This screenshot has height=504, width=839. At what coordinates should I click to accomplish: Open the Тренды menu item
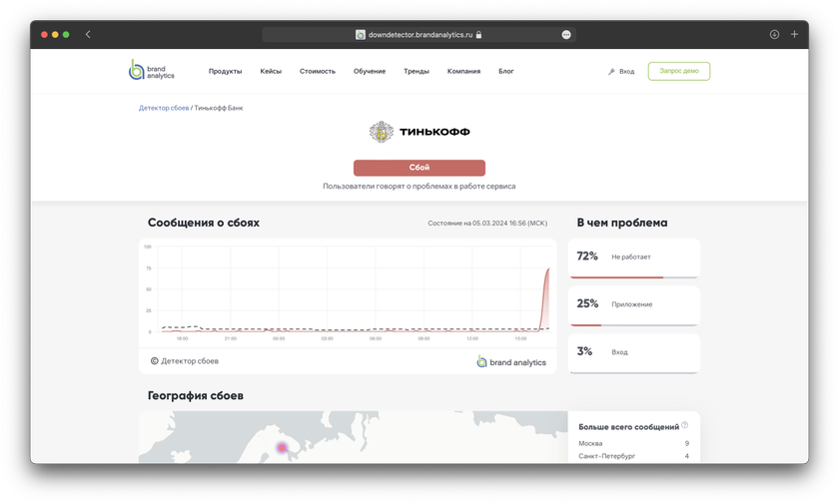pos(417,71)
